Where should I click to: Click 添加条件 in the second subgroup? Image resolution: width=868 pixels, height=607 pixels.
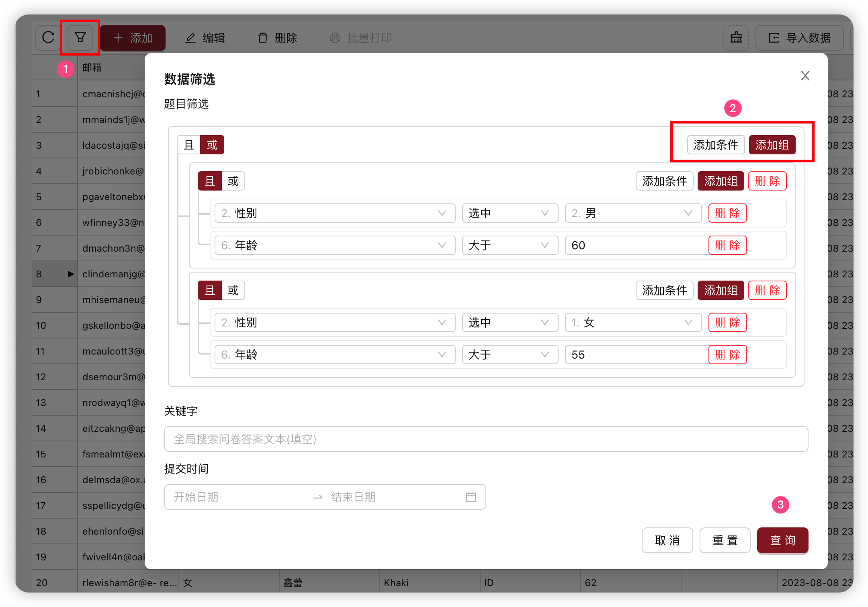click(x=665, y=290)
